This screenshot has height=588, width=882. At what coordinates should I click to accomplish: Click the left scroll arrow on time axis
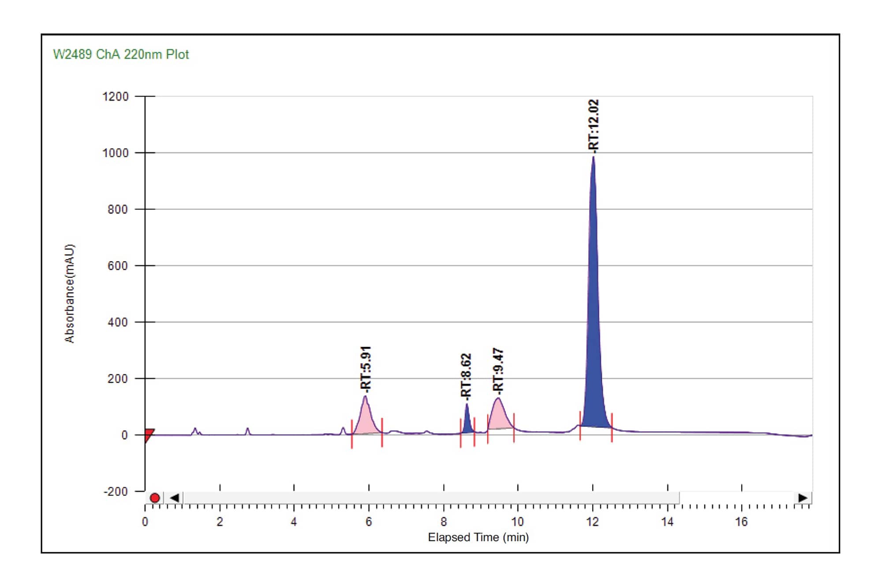coord(175,498)
